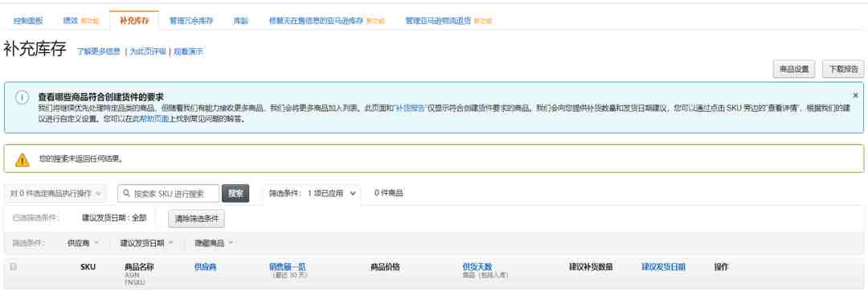Viewport: 868px width, 296px height.
Task: Click the 下载报告 button
Action: (842, 69)
